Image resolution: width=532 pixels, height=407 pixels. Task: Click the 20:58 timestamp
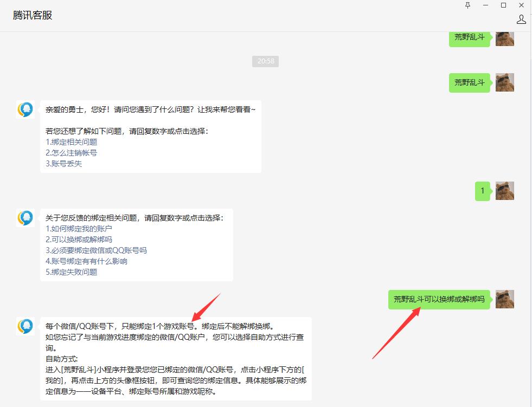coord(265,61)
